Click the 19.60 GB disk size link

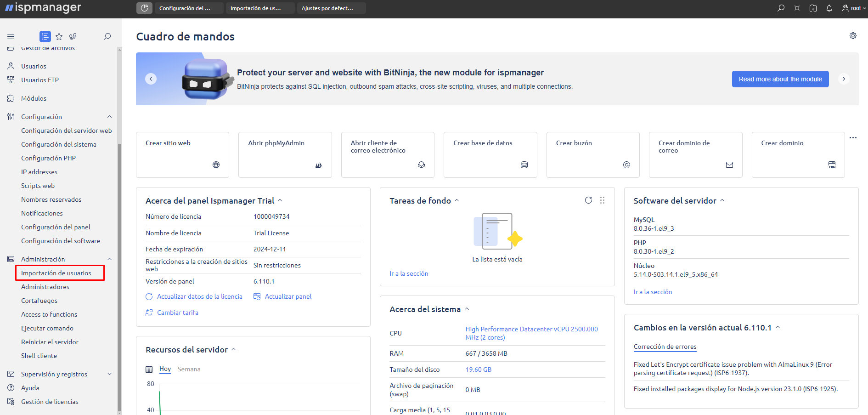478,370
